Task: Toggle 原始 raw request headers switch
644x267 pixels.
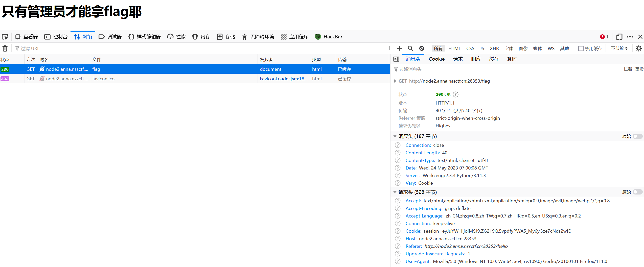Action: [638, 192]
